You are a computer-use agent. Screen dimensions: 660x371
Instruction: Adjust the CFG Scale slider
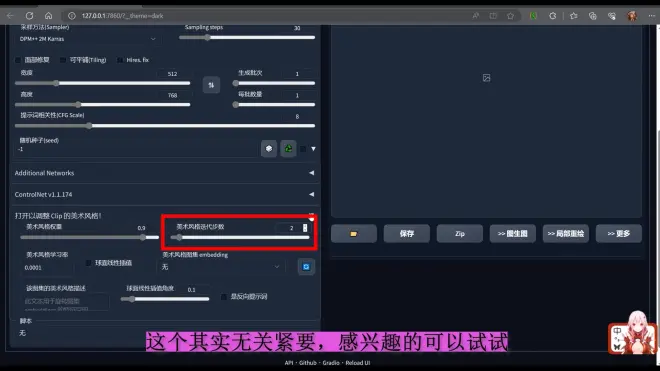(x=165, y=125)
